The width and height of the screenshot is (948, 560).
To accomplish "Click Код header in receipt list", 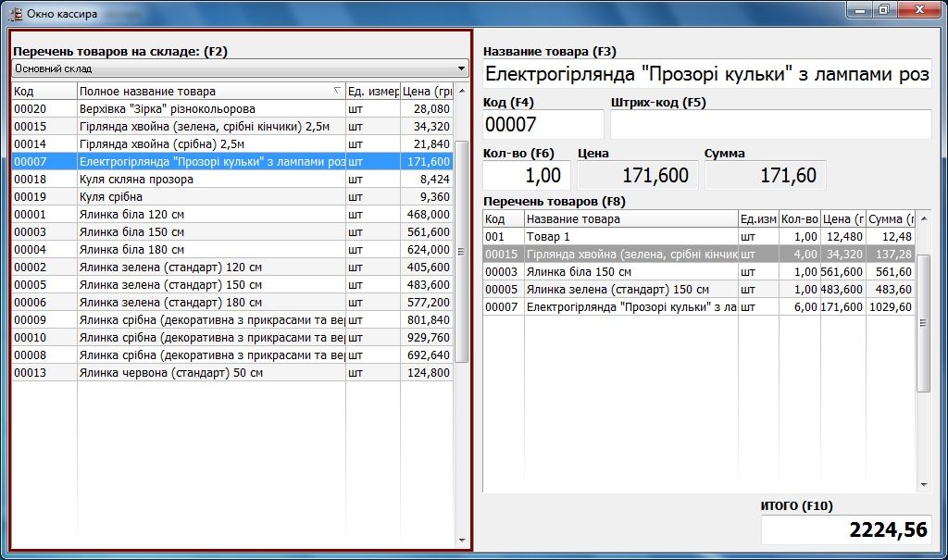I will (x=503, y=219).
